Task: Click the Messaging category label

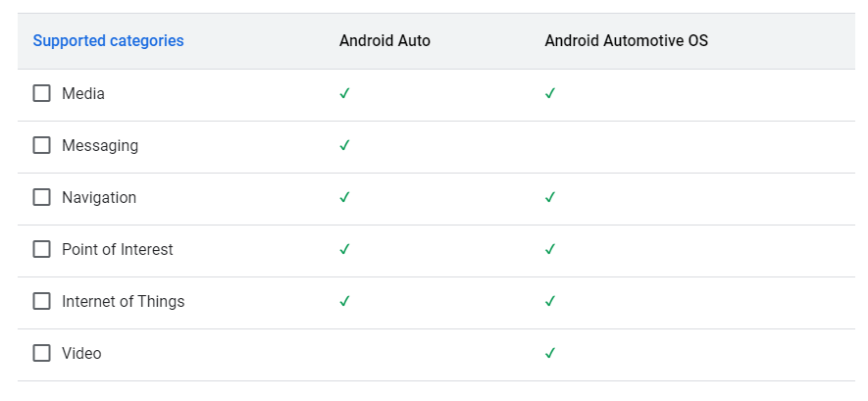Action: (100, 146)
